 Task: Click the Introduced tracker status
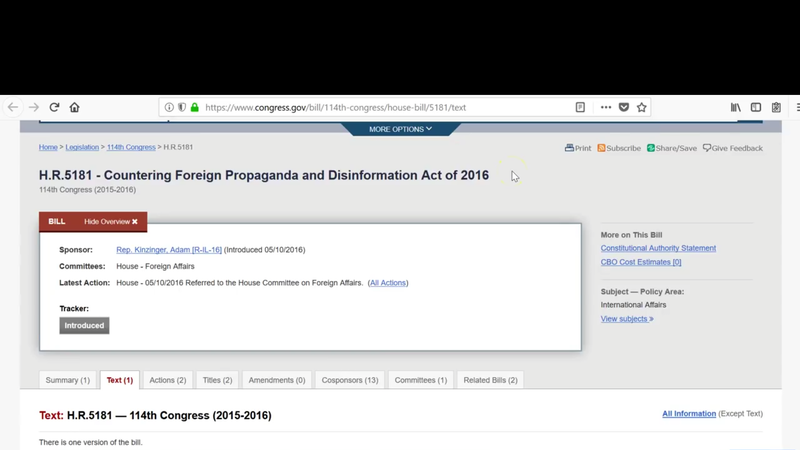click(84, 326)
